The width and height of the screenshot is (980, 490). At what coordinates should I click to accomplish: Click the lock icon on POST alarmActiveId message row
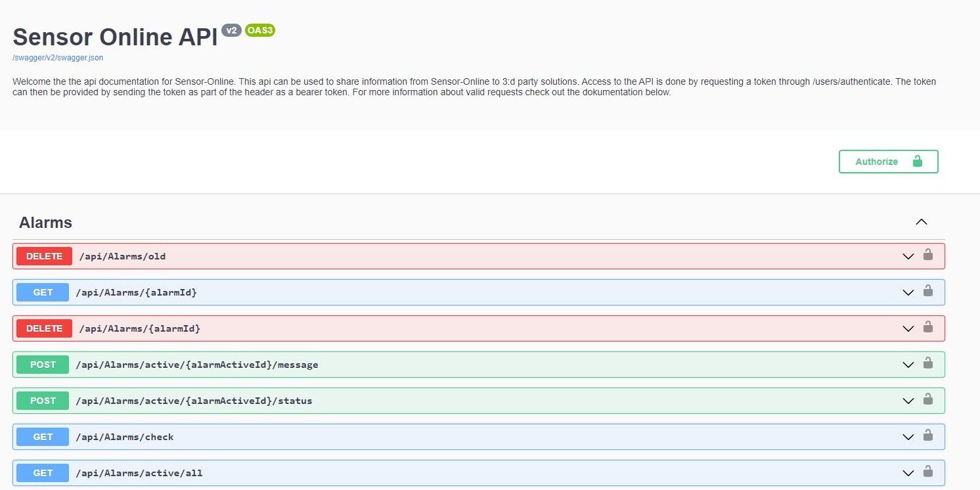tap(927, 363)
